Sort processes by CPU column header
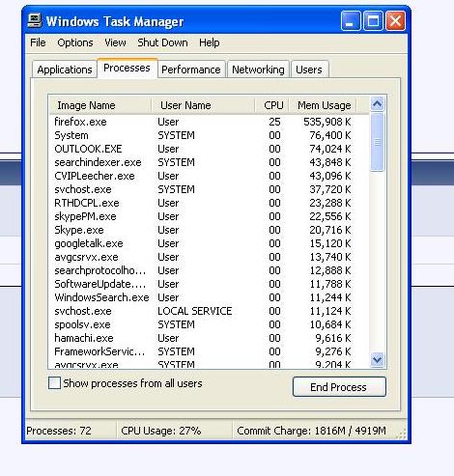454x476 pixels. click(x=272, y=105)
